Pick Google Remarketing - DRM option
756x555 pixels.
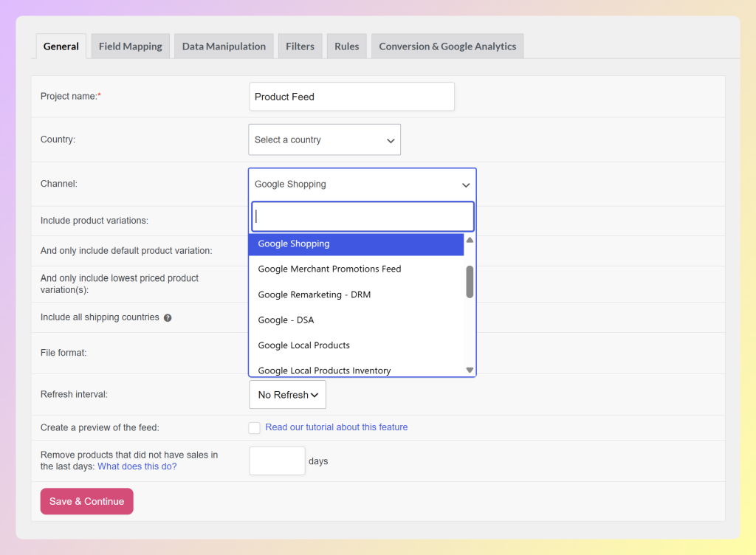pos(357,294)
